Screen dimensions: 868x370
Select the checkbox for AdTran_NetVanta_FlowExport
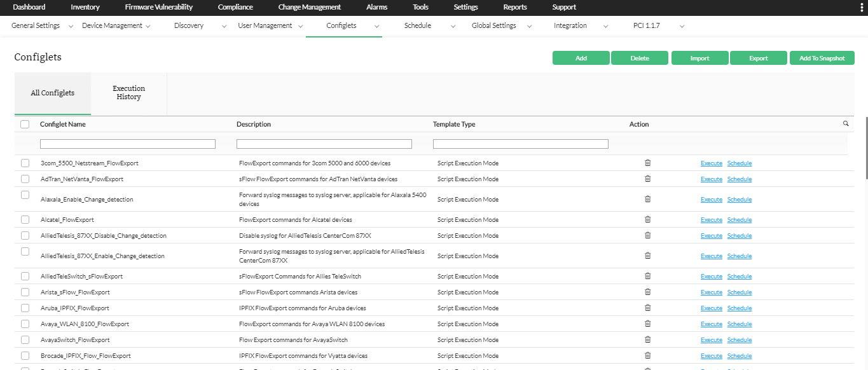coord(25,179)
